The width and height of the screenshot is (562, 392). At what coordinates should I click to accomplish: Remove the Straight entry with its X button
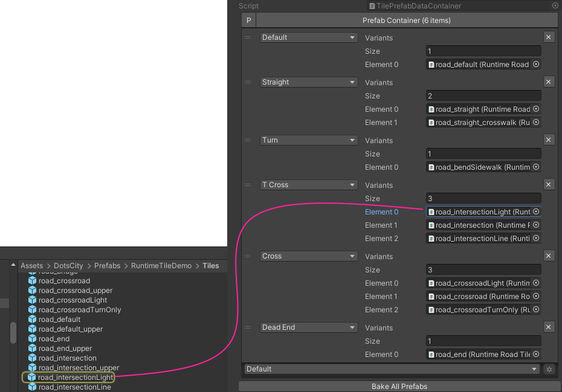[548, 82]
